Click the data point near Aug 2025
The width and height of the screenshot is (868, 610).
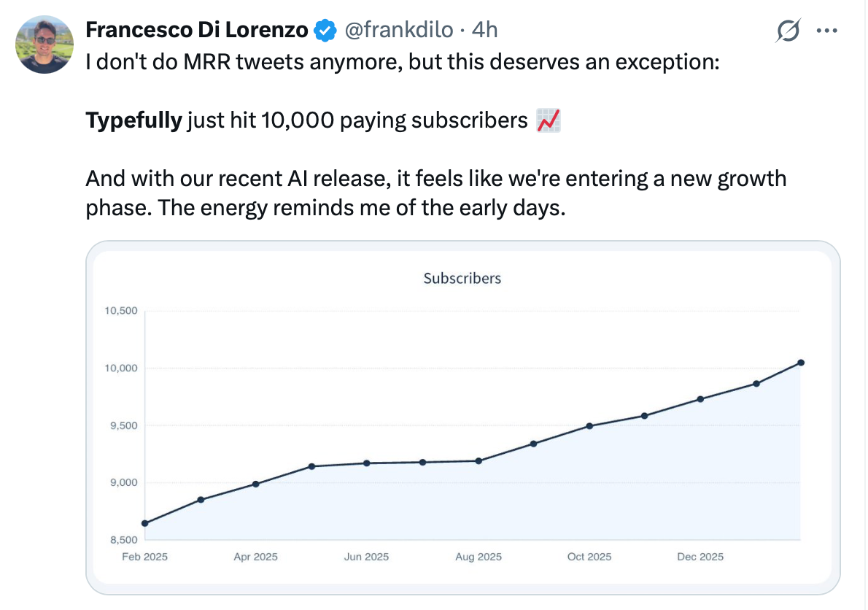tap(478, 460)
